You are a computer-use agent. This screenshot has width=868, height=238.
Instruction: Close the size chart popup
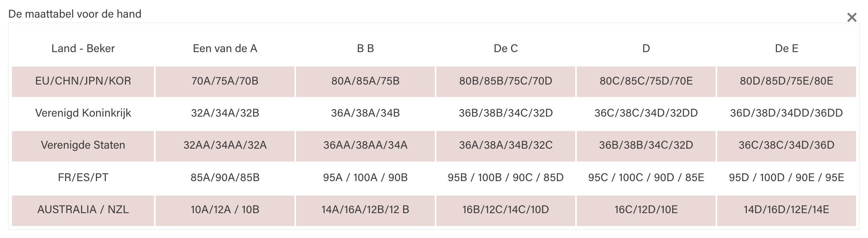[852, 17]
